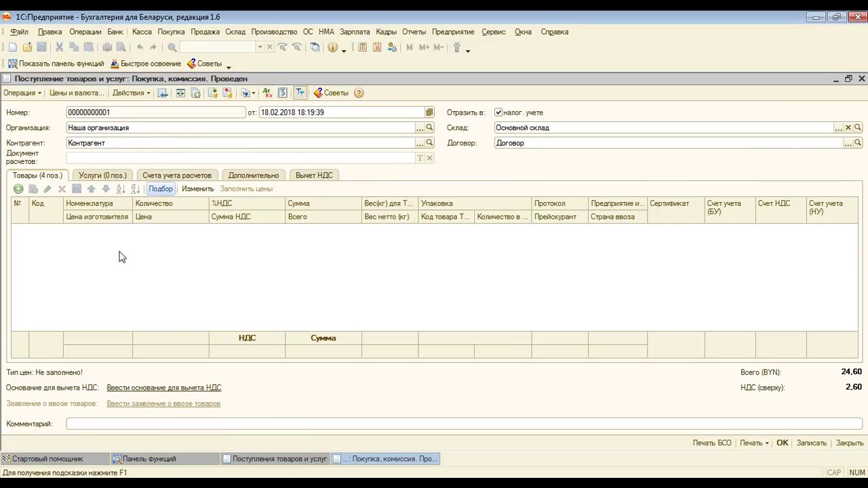Viewport: 868px width, 488px height.
Task: Click magnifier icon beside Договор field
Action: click(858, 143)
